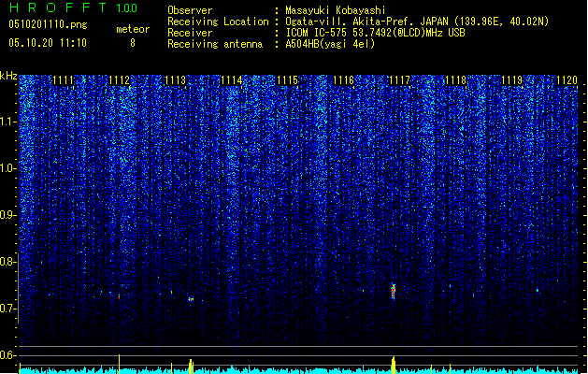The image size is (588, 374).
Task: Click the 1.1 kHz axis tick label
Action: [x=8, y=122]
